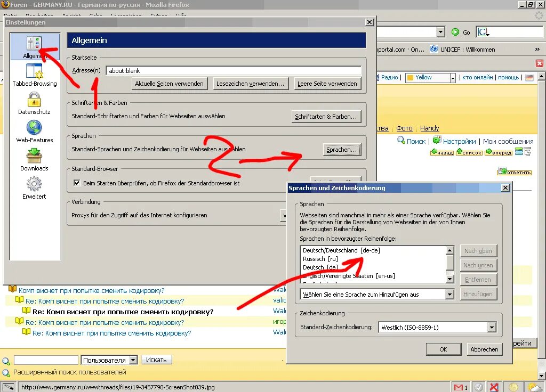The height and width of the screenshot is (392, 546).
Task: Click the Aktuelle Seiten verwenden button
Action: (x=169, y=84)
